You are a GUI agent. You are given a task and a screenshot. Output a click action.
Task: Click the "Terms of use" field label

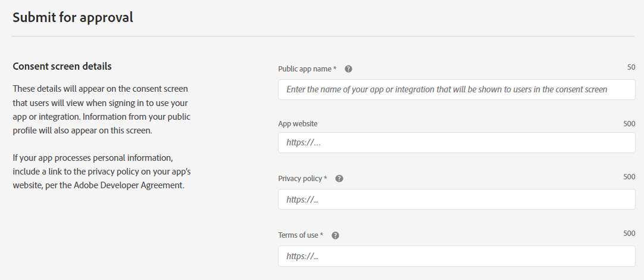(300, 235)
